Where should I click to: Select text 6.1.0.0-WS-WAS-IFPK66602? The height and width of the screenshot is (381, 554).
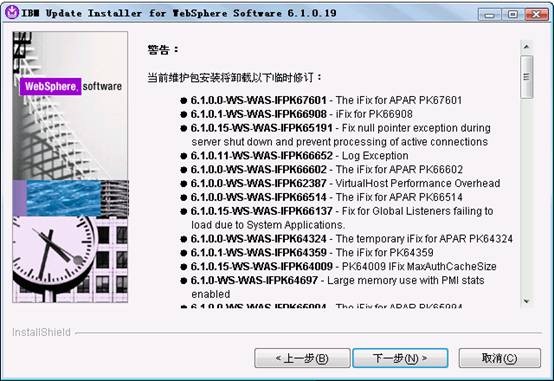(258, 169)
